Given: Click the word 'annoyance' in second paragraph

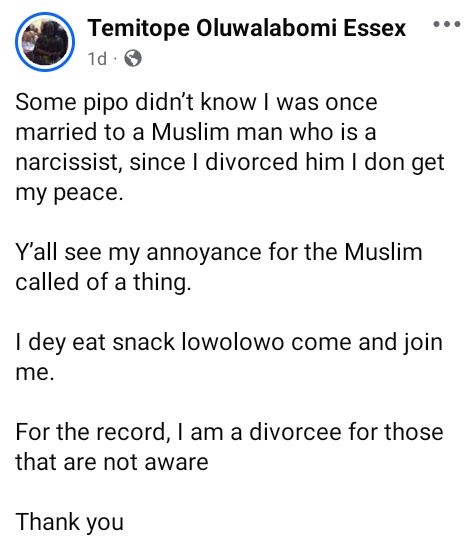Looking at the screenshot, I should pos(204,253).
